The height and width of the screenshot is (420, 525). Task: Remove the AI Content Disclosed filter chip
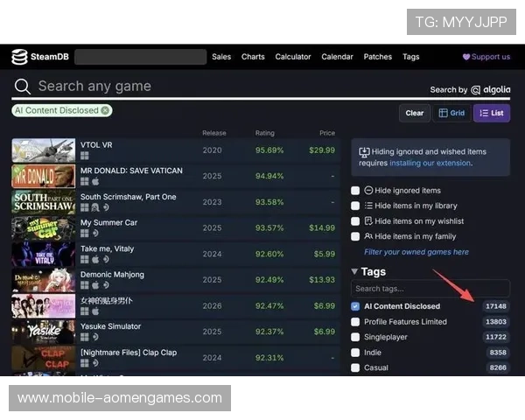tap(105, 111)
